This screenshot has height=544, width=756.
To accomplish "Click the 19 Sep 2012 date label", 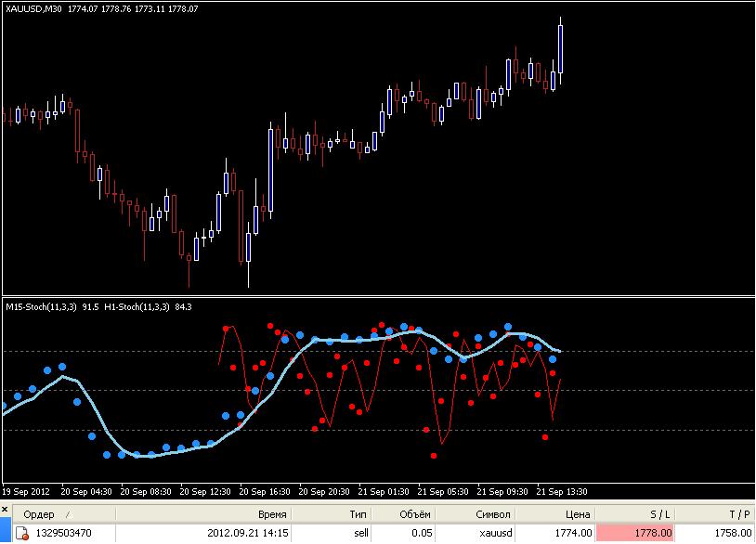I will pyautogui.click(x=26, y=491).
